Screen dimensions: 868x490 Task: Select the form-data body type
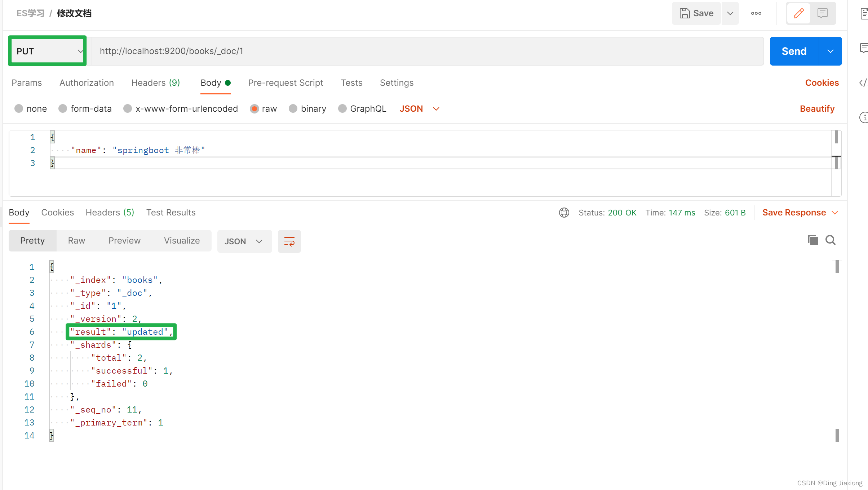point(85,109)
